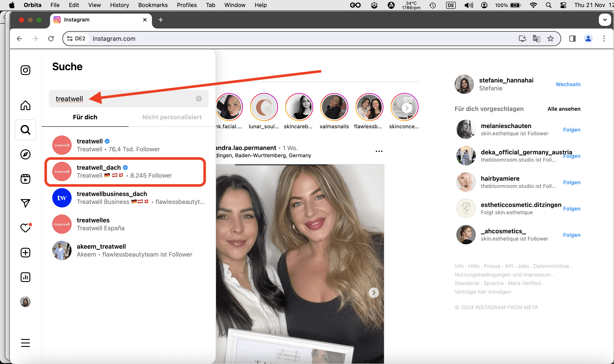Open the Reels icon in sidebar
Viewport: 614px width, 364px height.
pyautogui.click(x=25, y=179)
